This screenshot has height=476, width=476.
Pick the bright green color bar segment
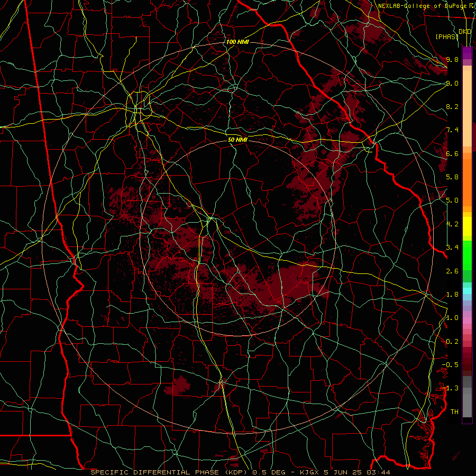click(467, 255)
